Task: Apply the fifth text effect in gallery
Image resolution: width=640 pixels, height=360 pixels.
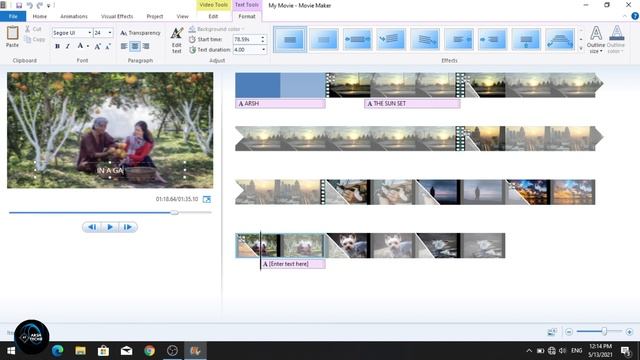Action: click(x=425, y=40)
